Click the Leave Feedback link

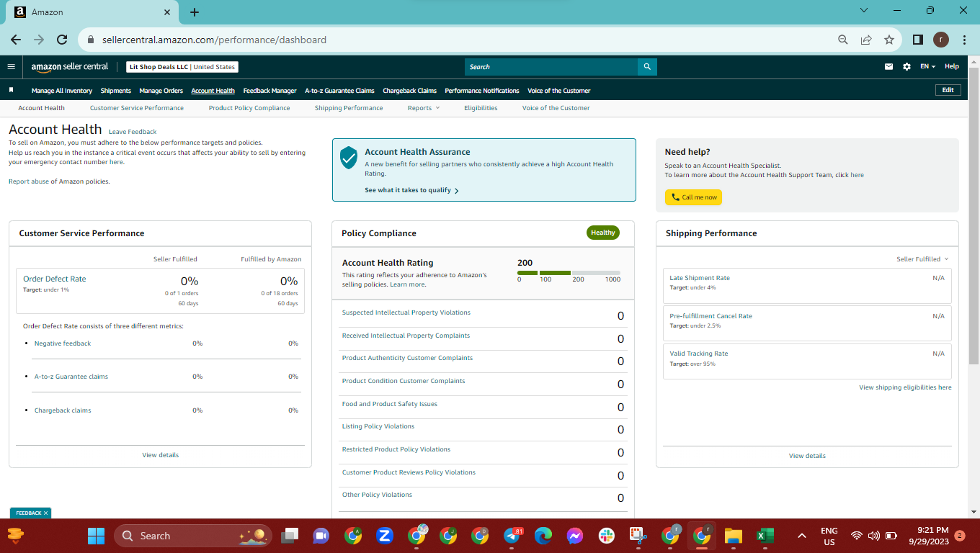pyautogui.click(x=133, y=132)
